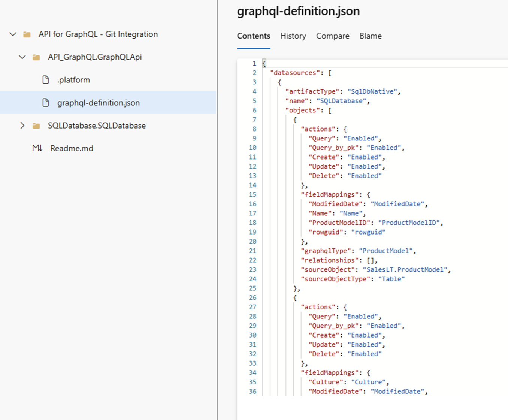508x420 pixels.
Task: Switch to the Compare tab
Action: 332,36
